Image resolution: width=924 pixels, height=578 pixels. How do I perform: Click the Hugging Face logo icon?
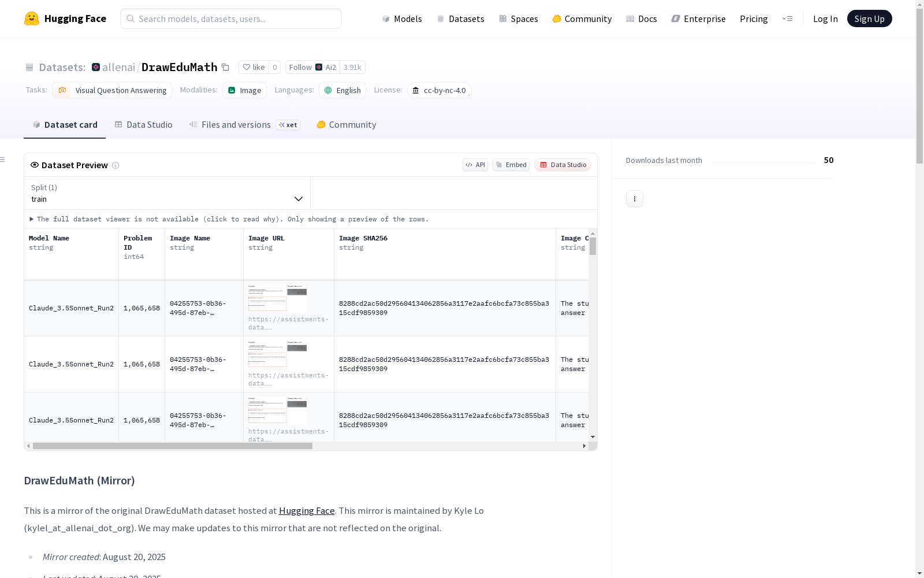[x=32, y=18]
